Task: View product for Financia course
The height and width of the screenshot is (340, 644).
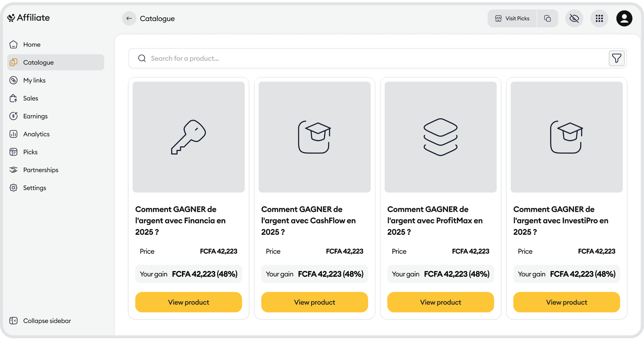Action: (188, 302)
